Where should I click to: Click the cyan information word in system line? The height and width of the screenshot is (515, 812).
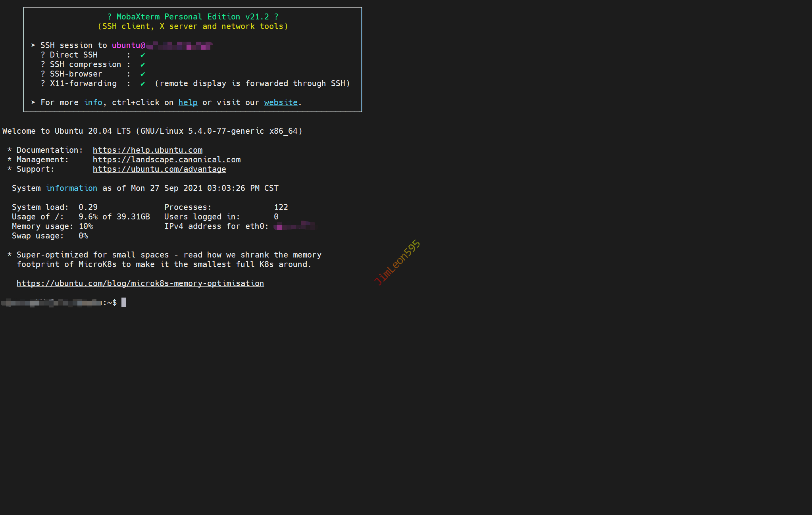point(71,188)
